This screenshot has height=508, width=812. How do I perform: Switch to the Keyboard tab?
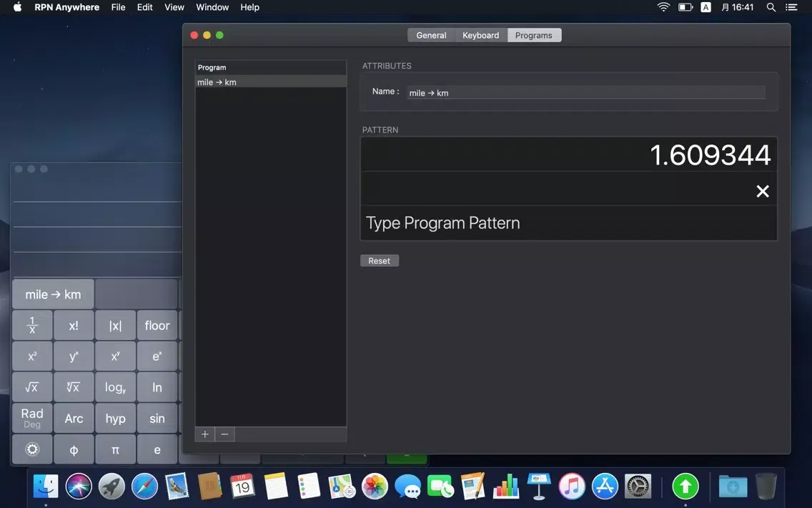point(480,35)
